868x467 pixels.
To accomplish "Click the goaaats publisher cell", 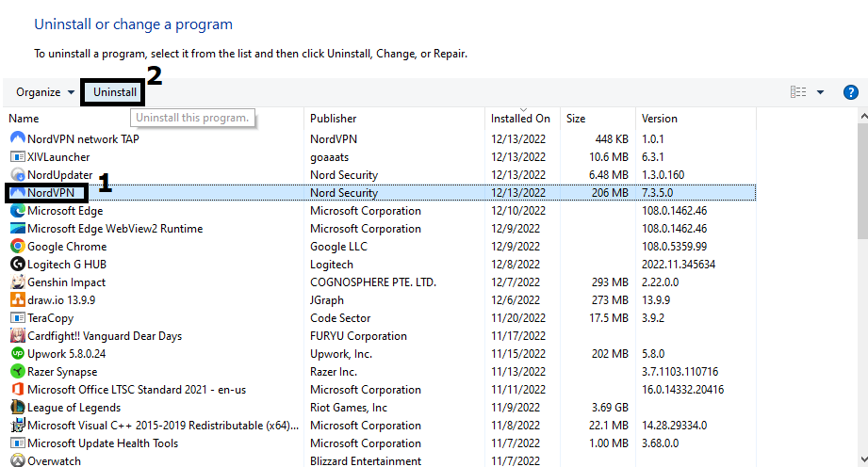I will point(329,157).
